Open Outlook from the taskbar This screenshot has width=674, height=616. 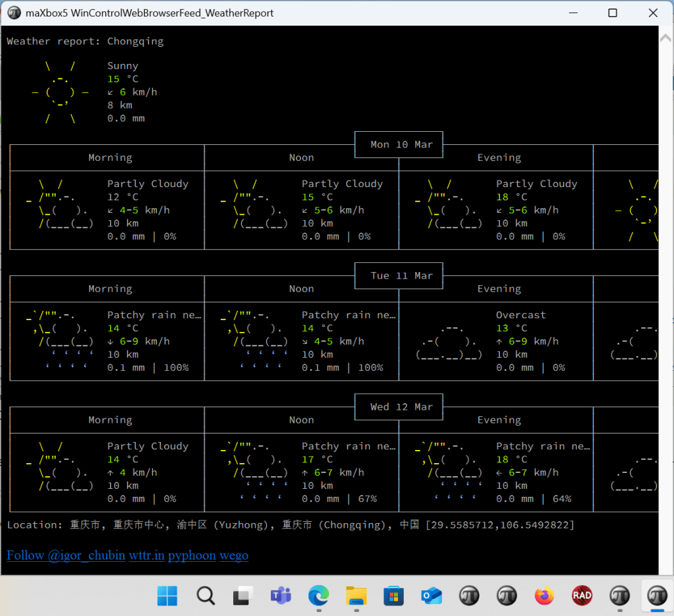432,596
